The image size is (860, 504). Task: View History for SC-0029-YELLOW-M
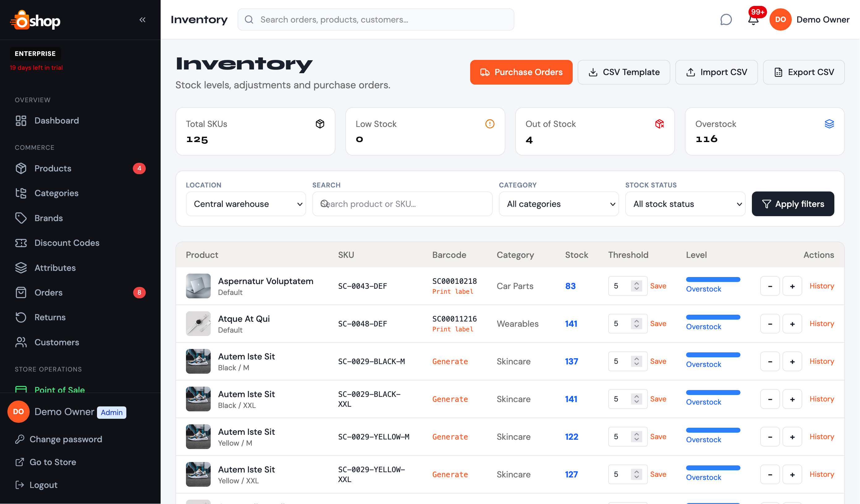(821, 437)
